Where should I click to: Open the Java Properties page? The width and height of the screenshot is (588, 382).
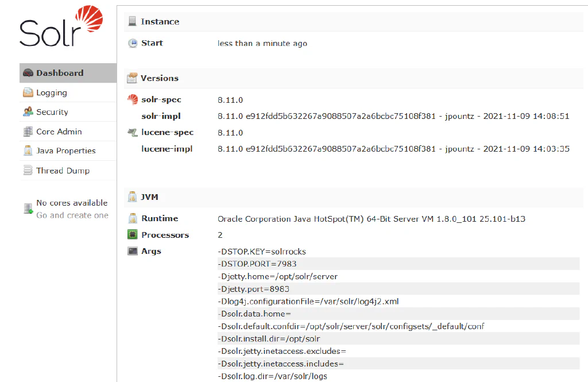coord(68,151)
